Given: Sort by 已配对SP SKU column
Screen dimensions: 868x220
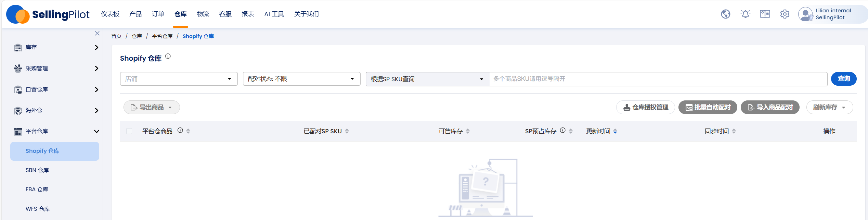Looking at the screenshot, I should click(347, 131).
